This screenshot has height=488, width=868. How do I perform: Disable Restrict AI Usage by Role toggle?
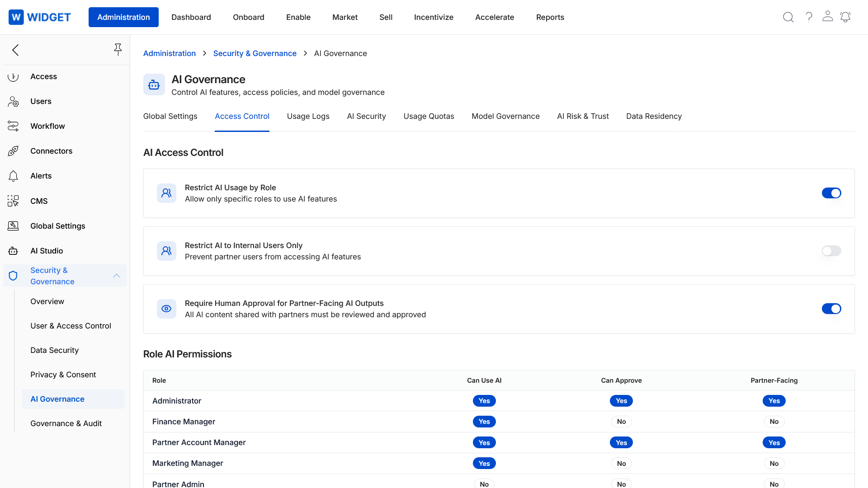click(x=831, y=193)
